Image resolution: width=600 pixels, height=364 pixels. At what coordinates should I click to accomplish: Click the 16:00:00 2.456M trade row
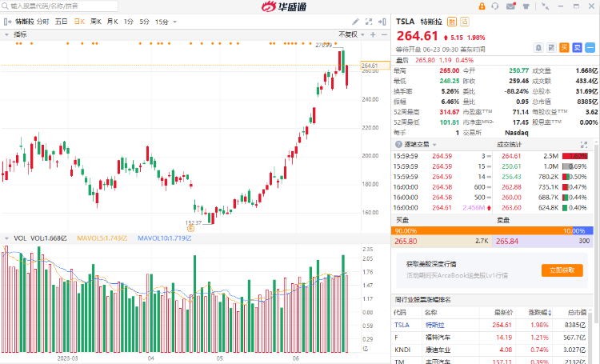pyautogui.click(x=442, y=208)
